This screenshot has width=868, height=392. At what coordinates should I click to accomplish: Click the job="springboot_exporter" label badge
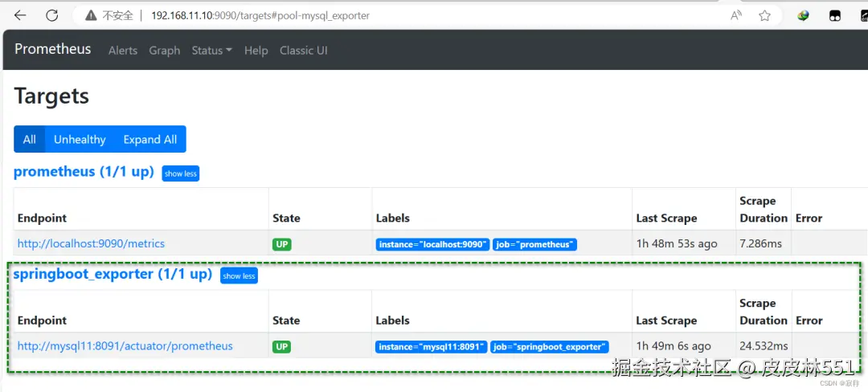coord(550,347)
